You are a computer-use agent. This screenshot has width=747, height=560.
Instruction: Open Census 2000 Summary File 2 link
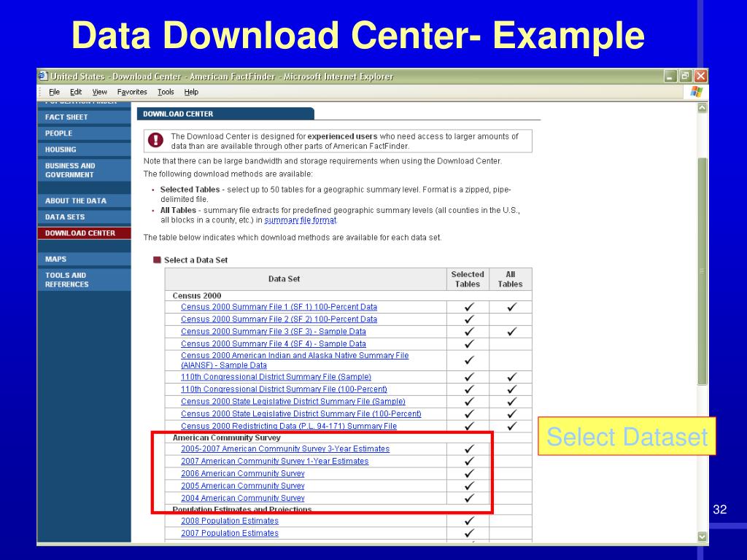(279, 319)
